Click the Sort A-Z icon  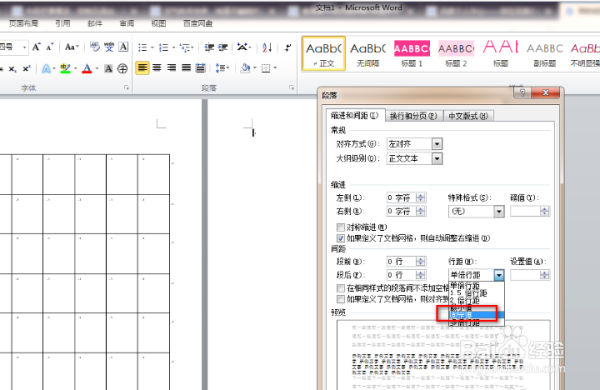coord(267,47)
